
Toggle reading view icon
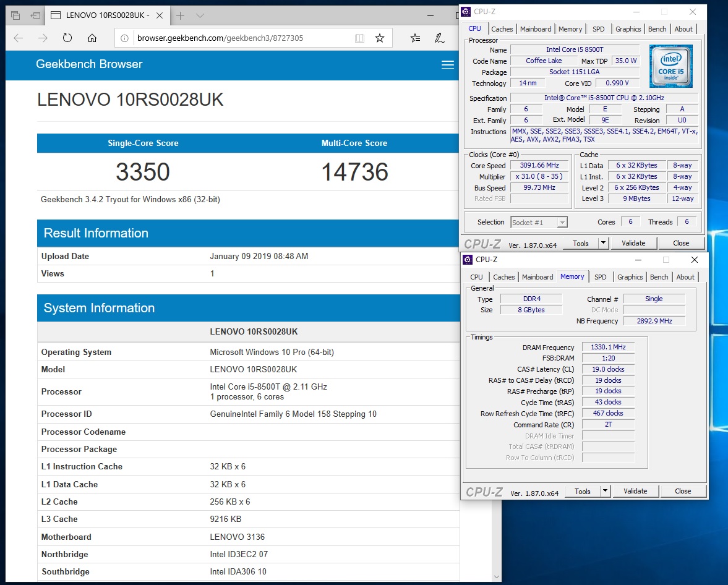[x=359, y=38]
